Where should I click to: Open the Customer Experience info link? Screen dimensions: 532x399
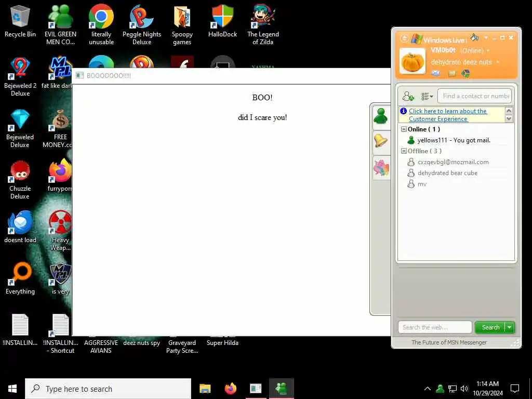[448, 115]
